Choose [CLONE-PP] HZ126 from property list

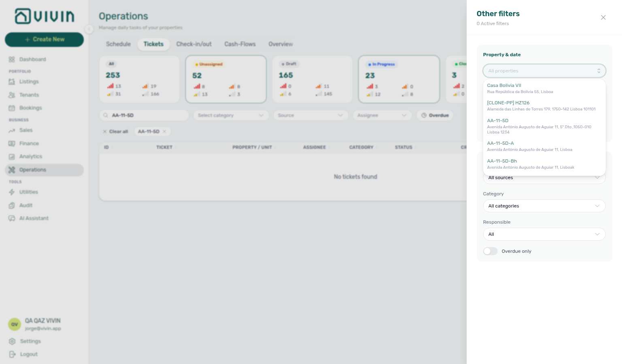(544, 106)
